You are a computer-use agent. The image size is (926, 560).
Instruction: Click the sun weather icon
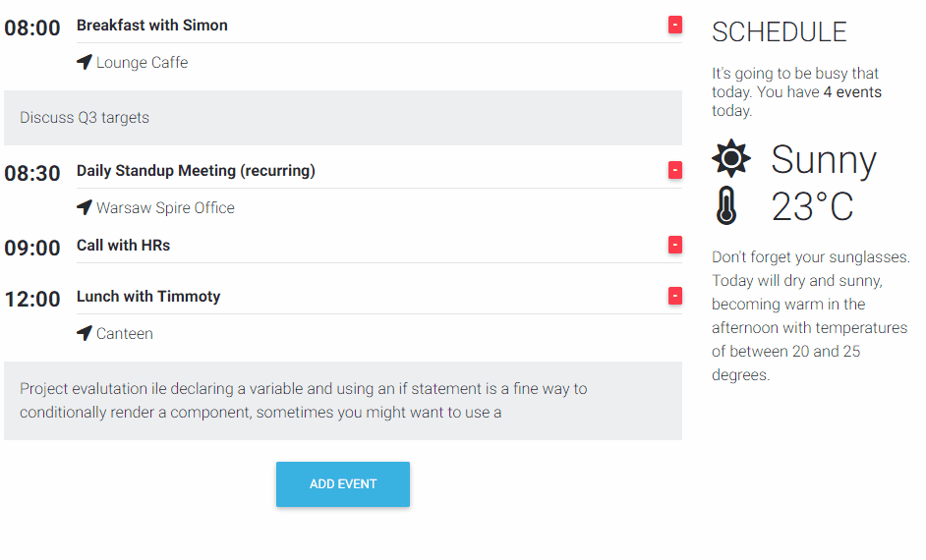pyautogui.click(x=731, y=158)
